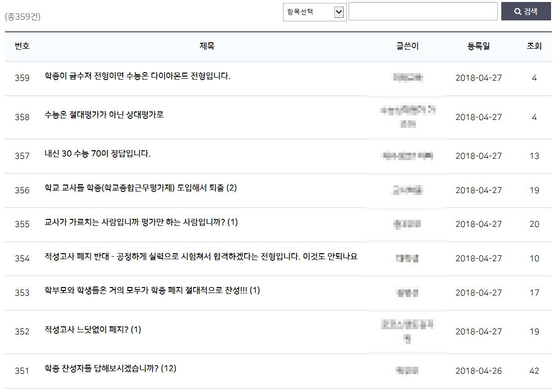Open post 교사가 가르치는 사람입니까
The width and height of the screenshot is (557, 392).
click(x=141, y=222)
